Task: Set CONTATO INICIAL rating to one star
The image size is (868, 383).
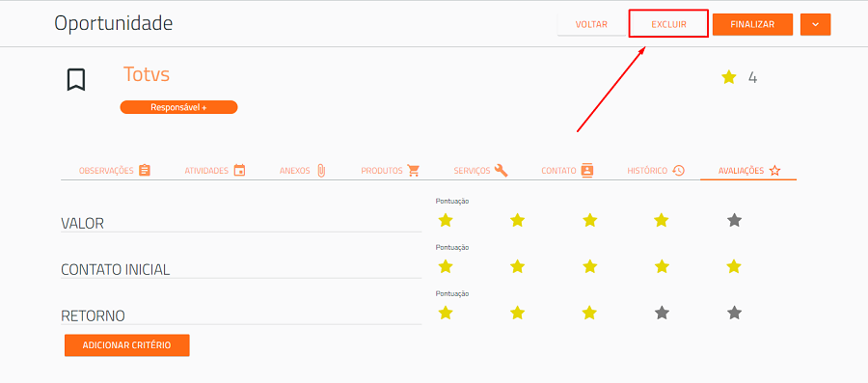Action: (446, 267)
